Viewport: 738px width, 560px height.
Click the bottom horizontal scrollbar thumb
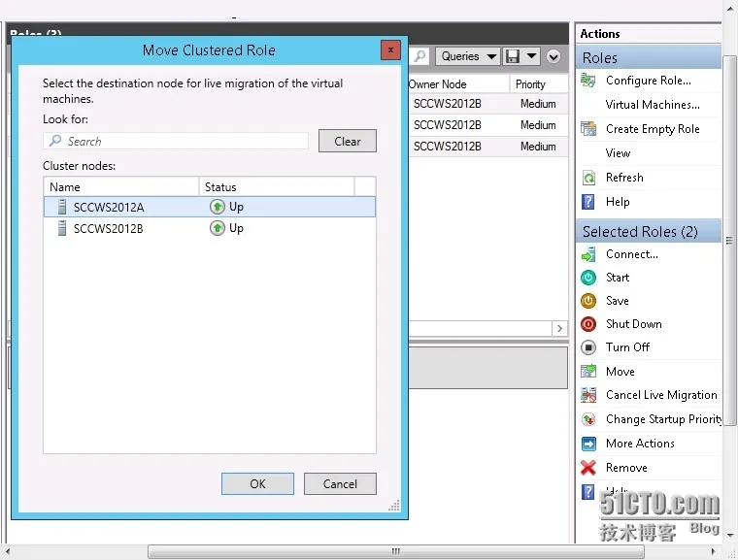click(x=395, y=551)
